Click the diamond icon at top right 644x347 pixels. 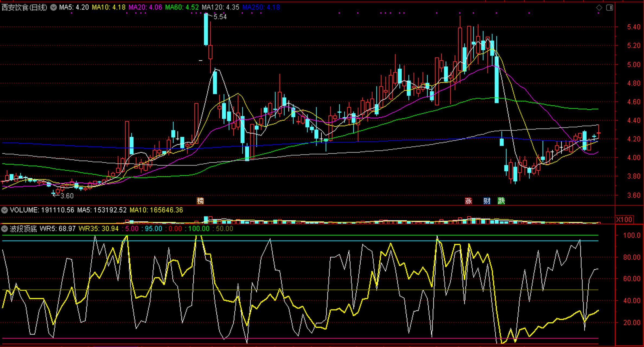[599, 8]
